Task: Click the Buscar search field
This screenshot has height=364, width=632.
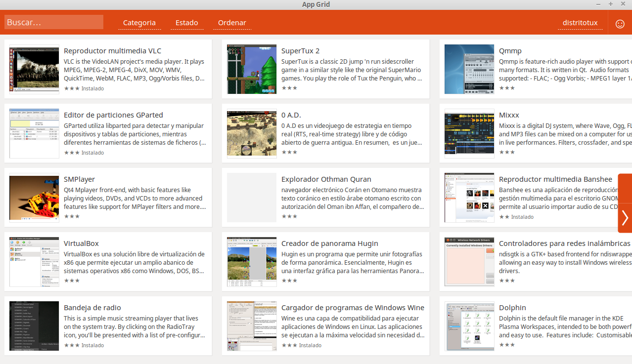Action: point(53,21)
